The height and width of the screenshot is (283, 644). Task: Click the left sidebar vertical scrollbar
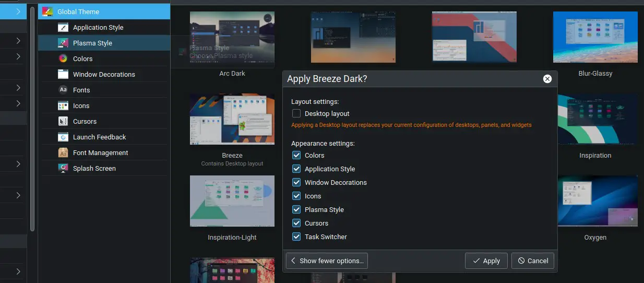pyautogui.click(x=32, y=119)
